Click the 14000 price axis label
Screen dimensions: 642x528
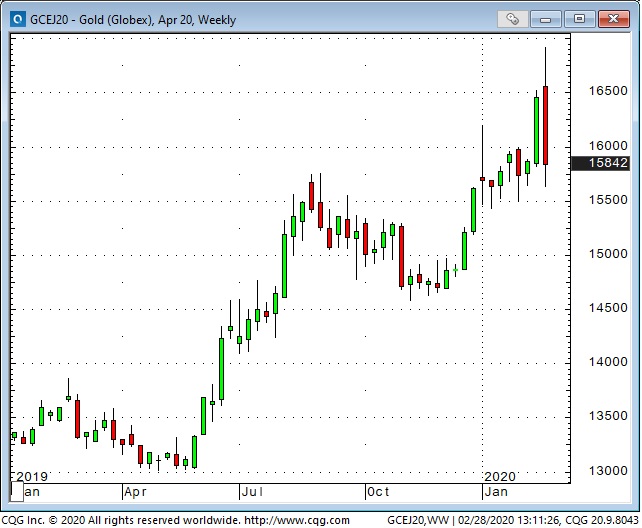tap(608, 362)
